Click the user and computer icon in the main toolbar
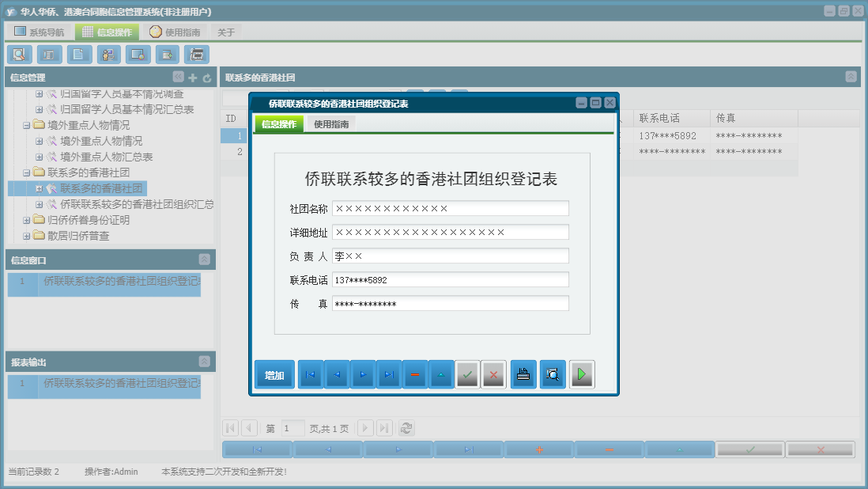The height and width of the screenshot is (489, 868). click(x=108, y=55)
